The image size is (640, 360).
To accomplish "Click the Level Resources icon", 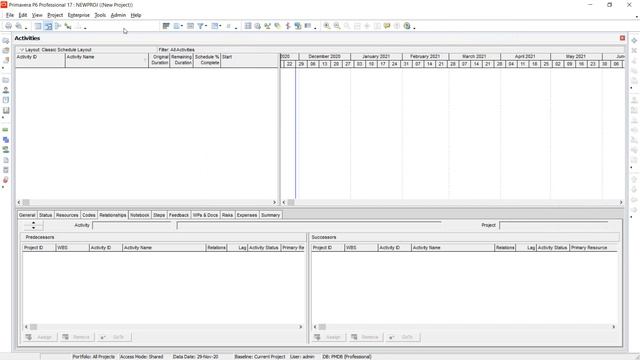I will tap(267, 26).
